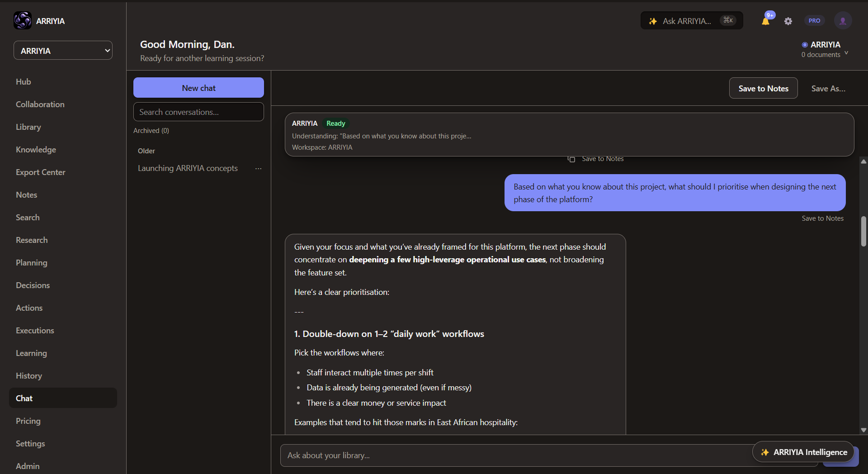The width and height of the screenshot is (868, 474).
Task: Open Ask ARRIYIA command bar
Action: tap(692, 21)
